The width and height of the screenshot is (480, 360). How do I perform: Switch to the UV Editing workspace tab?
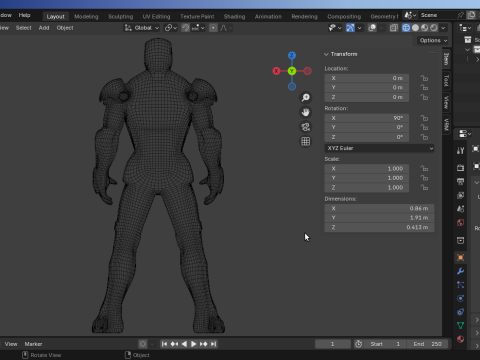tap(156, 16)
